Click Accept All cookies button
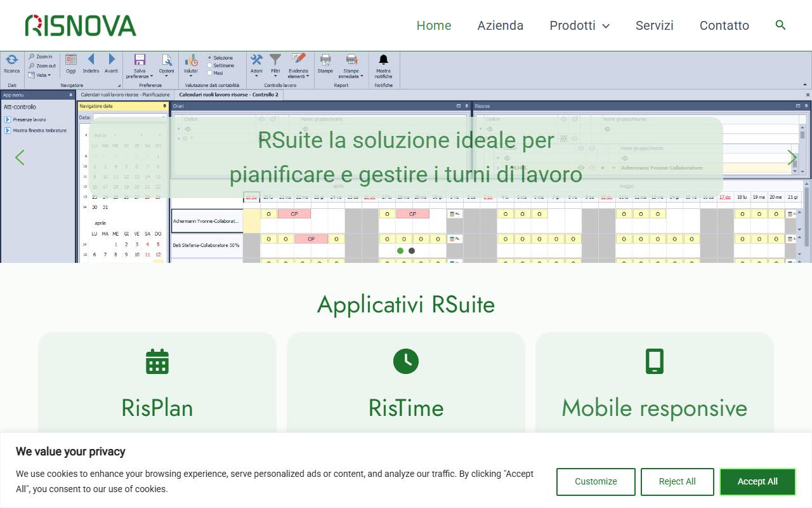The width and height of the screenshot is (812, 508). (757, 482)
